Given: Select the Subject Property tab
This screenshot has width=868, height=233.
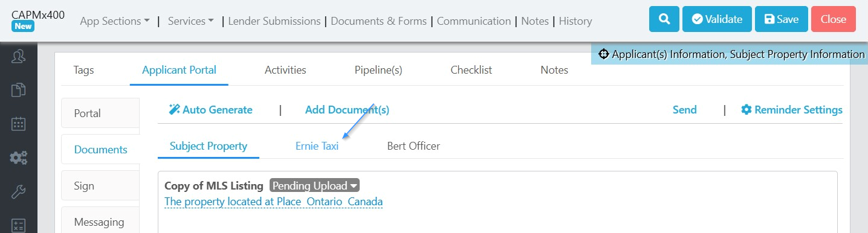Looking at the screenshot, I should pos(209,146).
